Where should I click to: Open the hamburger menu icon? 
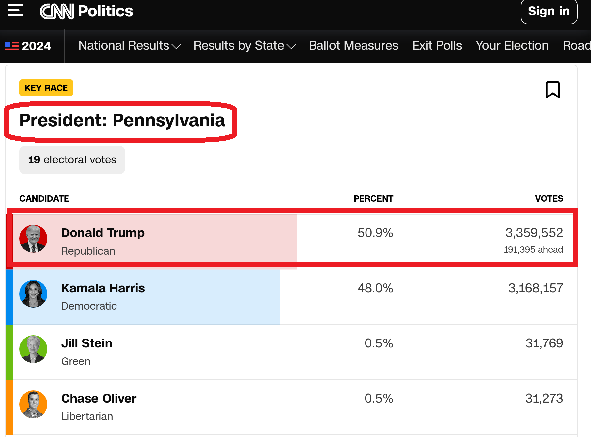coord(15,10)
